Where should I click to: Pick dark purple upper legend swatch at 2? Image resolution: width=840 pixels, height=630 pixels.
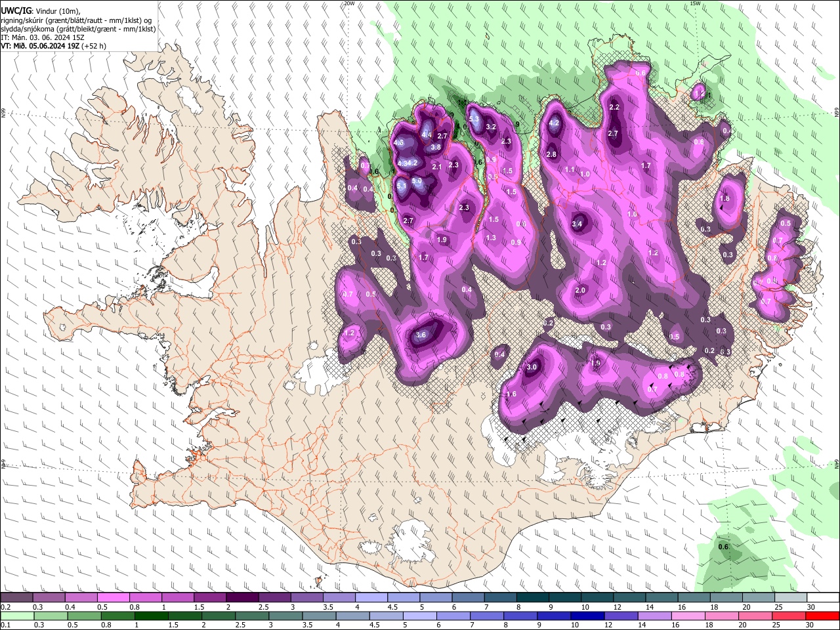tap(241, 597)
